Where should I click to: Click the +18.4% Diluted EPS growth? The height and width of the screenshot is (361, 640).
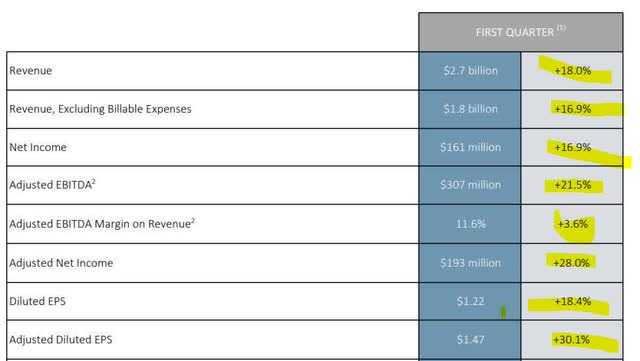(x=573, y=301)
